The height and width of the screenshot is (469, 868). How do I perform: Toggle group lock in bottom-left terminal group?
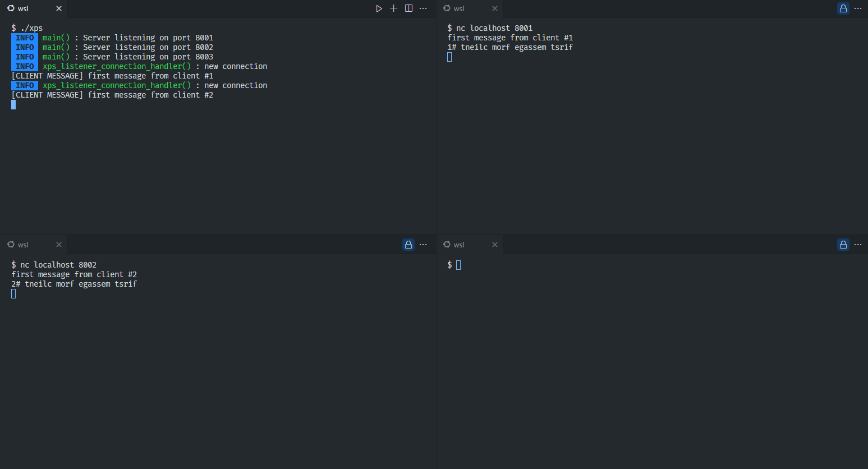408,245
